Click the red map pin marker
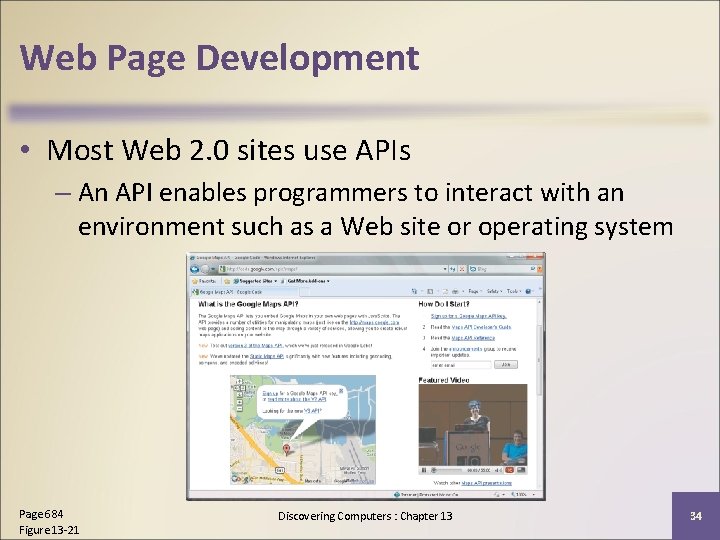This screenshot has width=720, height=540. [x=287, y=449]
